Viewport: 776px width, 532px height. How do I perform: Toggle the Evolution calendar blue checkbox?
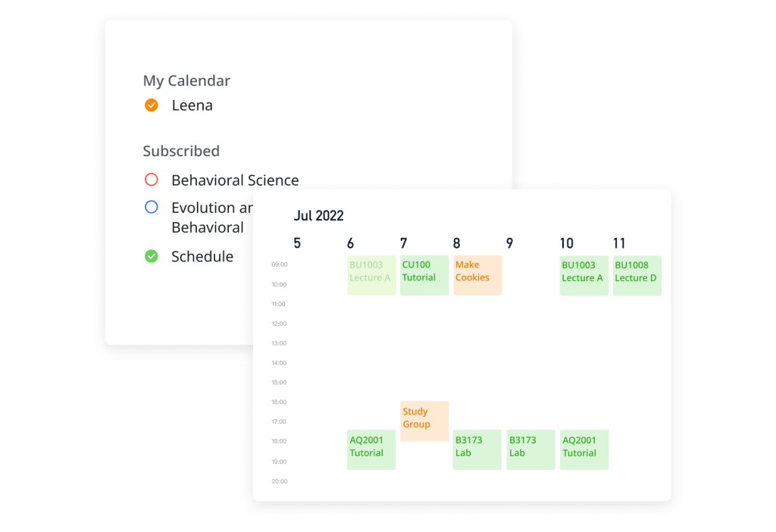pyautogui.click(x=152, y=207)
